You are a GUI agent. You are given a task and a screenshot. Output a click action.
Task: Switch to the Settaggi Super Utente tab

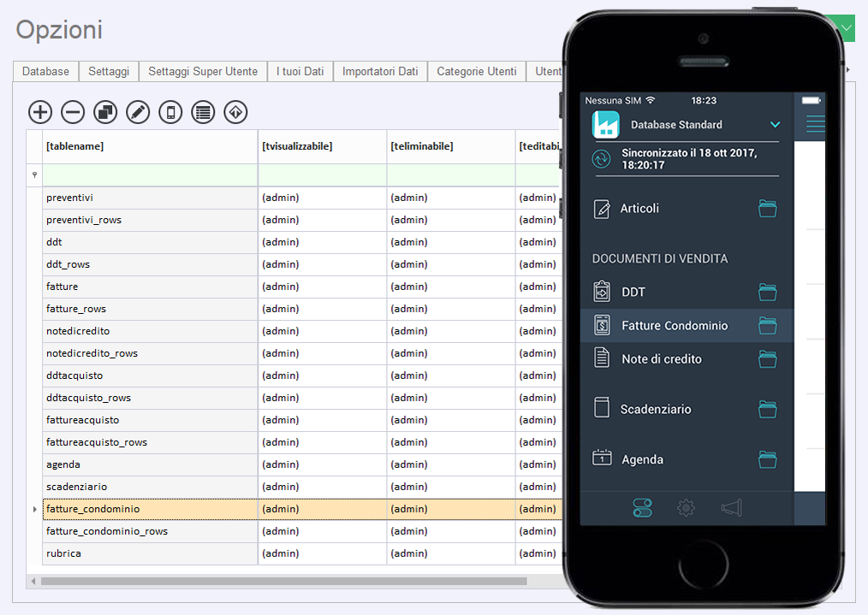[x=203, y=72]
